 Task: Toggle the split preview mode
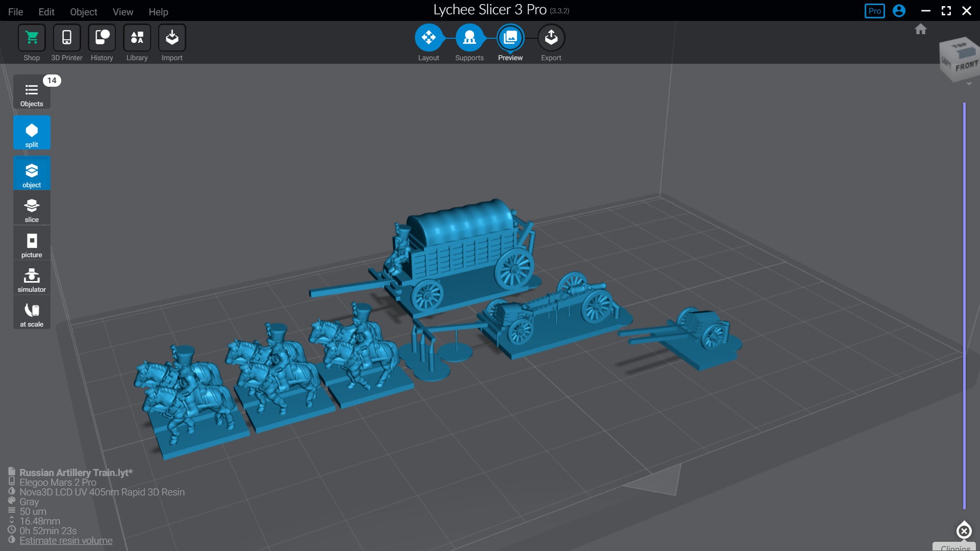32,133
